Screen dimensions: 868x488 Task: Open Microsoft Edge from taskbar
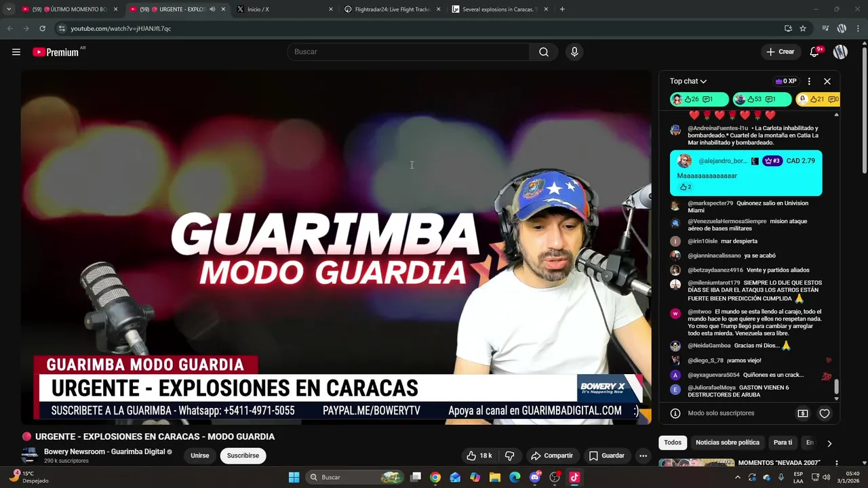(515, 477)
